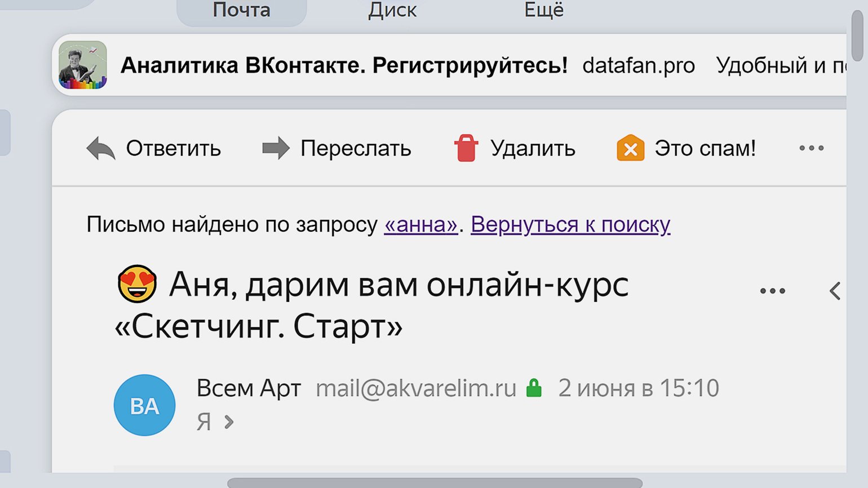
Task: Switch to the Почта tab
Action: [x=241, y=10]
